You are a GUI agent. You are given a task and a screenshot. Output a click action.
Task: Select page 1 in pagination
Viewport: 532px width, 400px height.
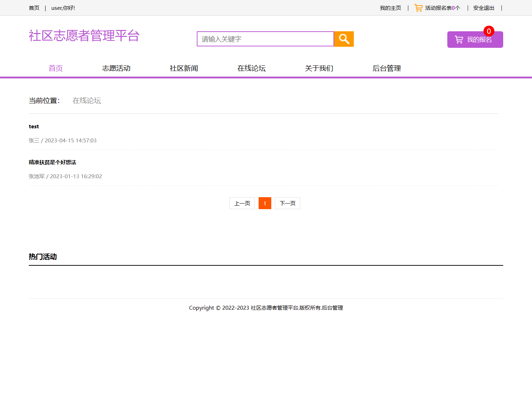(265, 203)
